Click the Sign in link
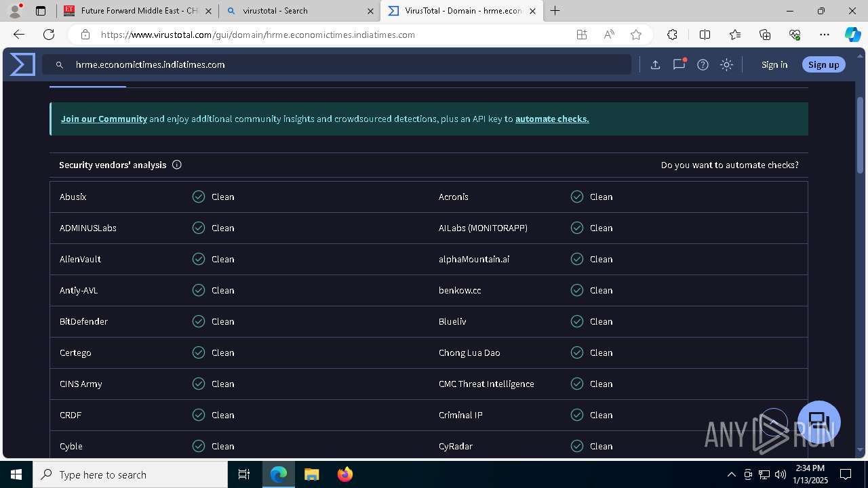Viewport: 868px width, 488px height. pos(774,64)
